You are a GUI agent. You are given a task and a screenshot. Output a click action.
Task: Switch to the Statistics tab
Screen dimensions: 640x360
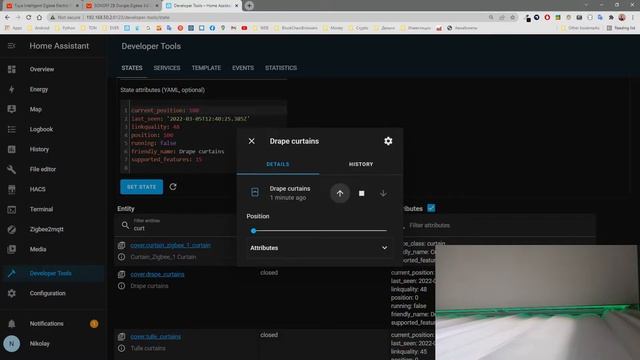(281, 68)
